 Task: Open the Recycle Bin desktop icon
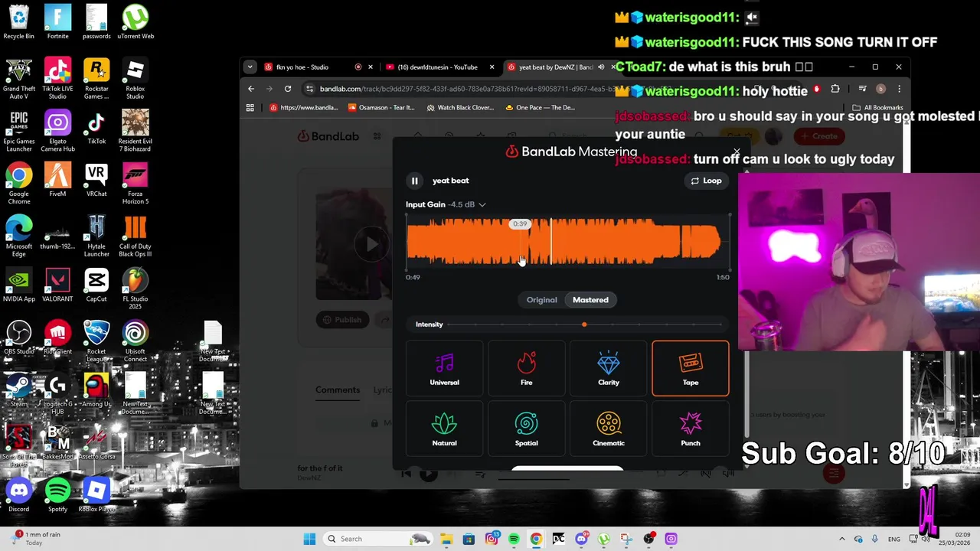point(19,22)
